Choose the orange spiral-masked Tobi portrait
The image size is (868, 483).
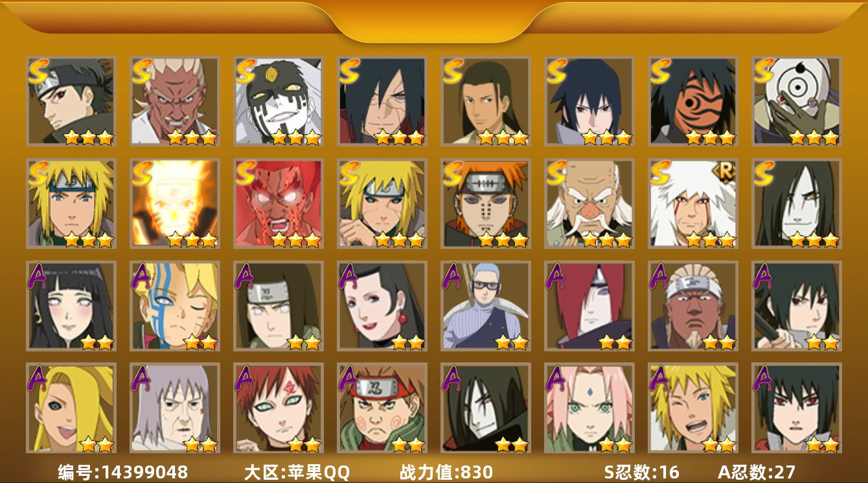click(692, 101)
